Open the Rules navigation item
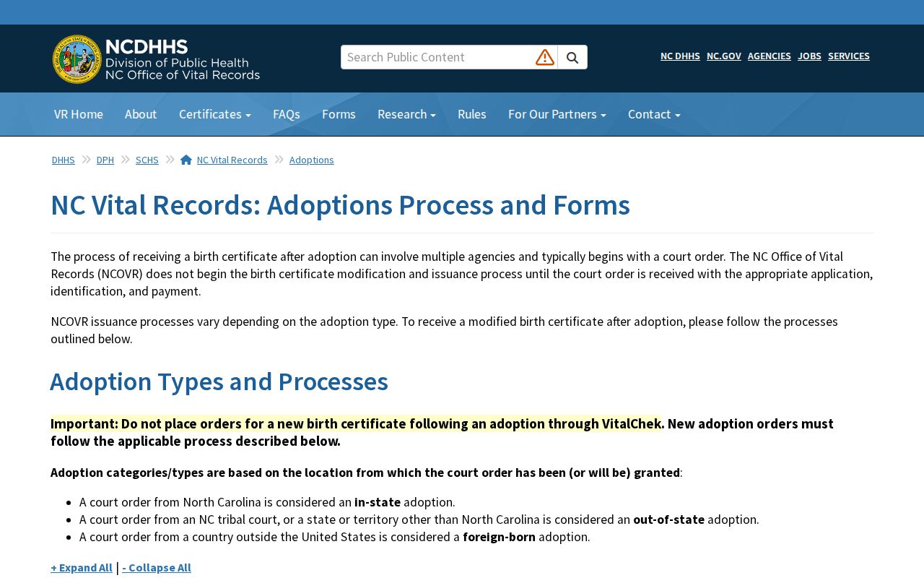Screen dimensions: 924x578 pyautogui.click(x=472, y=114)
